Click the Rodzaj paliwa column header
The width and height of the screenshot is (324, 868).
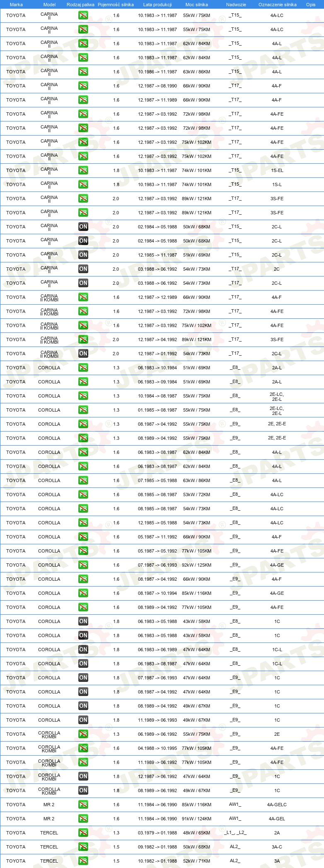click(80, 5)
